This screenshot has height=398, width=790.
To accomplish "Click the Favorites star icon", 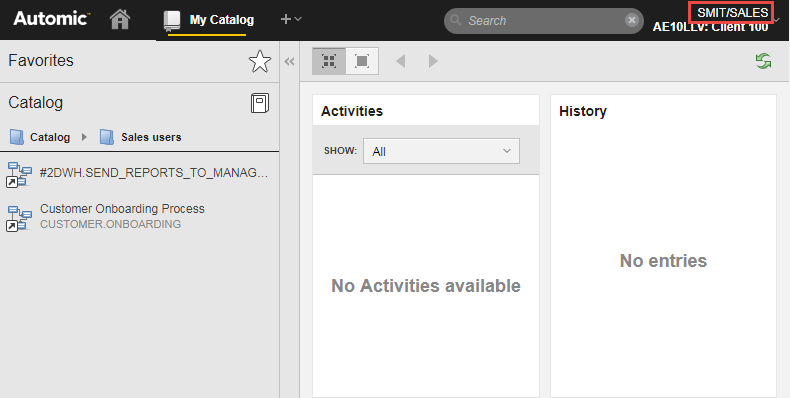I will [259, 61].
